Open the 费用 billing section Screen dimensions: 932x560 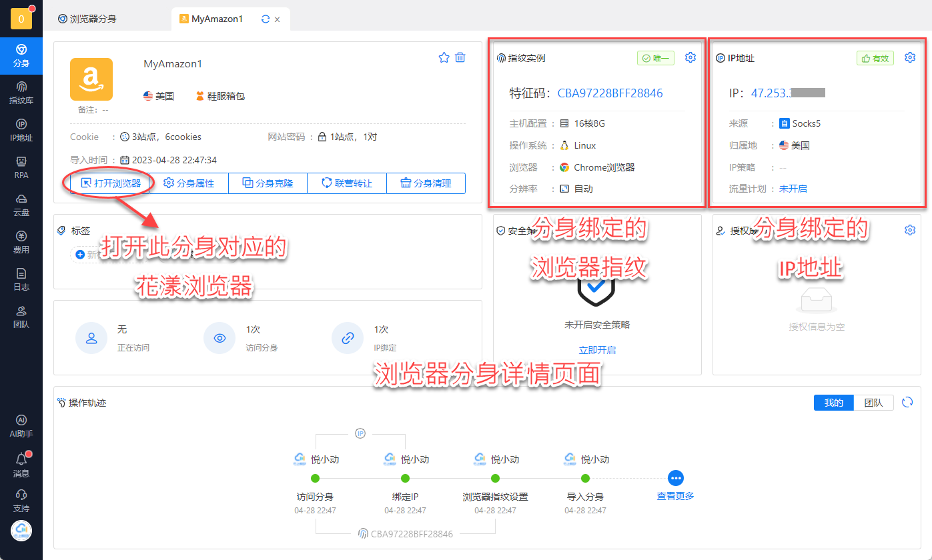pos(21,243)
